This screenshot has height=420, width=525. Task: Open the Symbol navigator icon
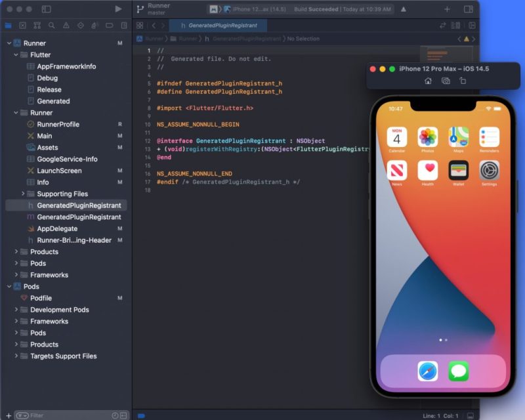pyautogui.click(x=37, y=26)
